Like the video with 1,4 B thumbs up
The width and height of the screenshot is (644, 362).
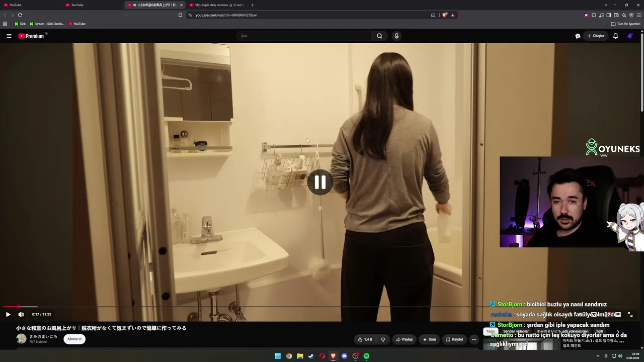pos(365,339)
